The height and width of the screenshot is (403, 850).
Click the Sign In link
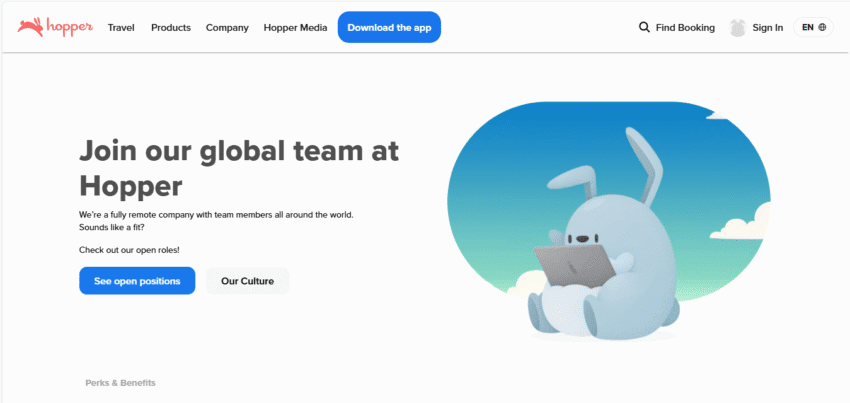pos(768,28)
